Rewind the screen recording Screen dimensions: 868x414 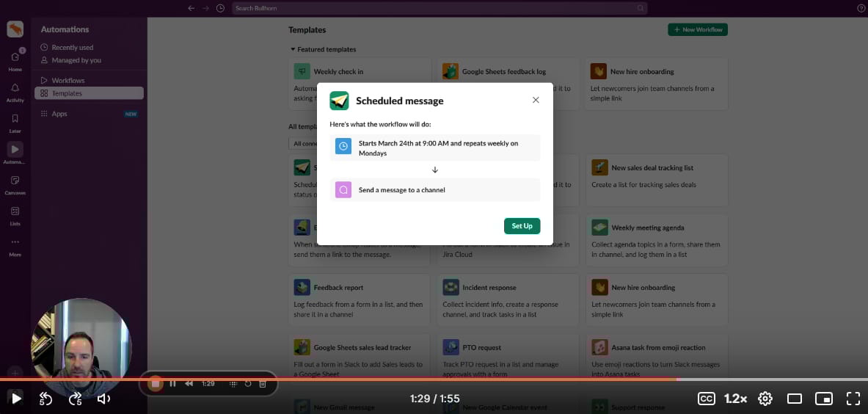click(189, 384)
